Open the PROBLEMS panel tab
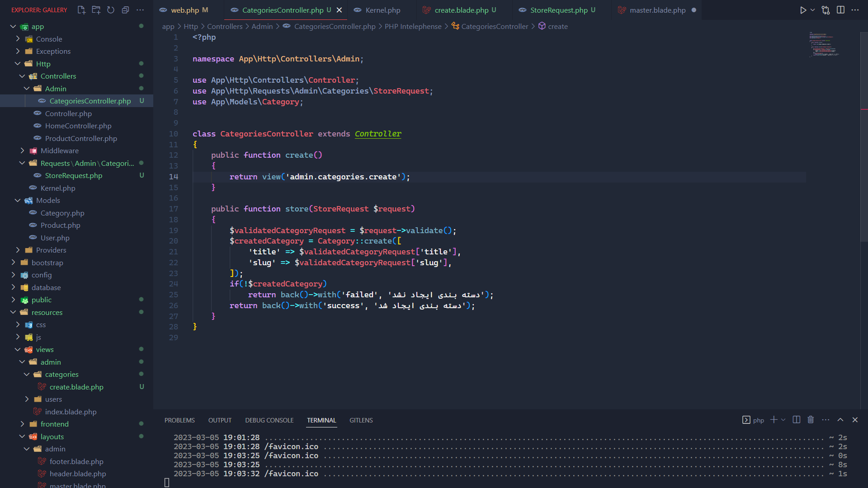Viewport: 868px width, 488px height. click(179, 420)
